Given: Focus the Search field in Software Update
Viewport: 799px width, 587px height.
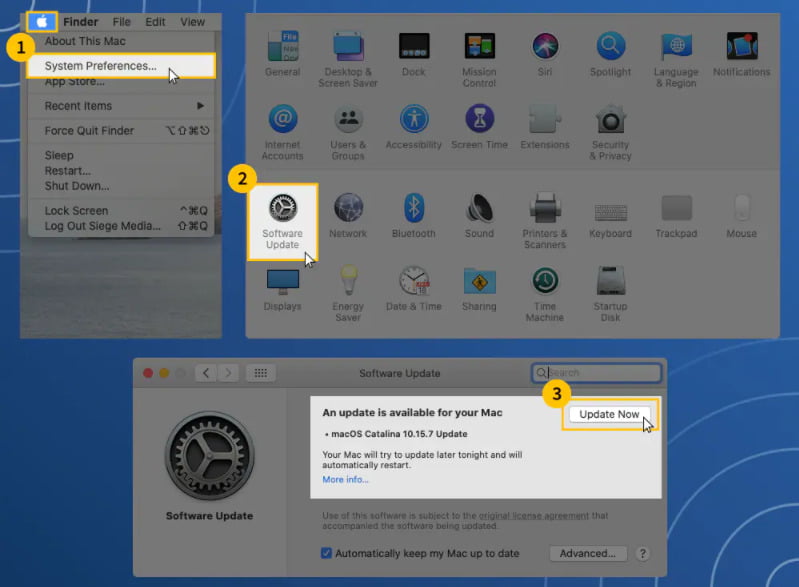Looking at the screenshot, I should (x=596, y=372).
